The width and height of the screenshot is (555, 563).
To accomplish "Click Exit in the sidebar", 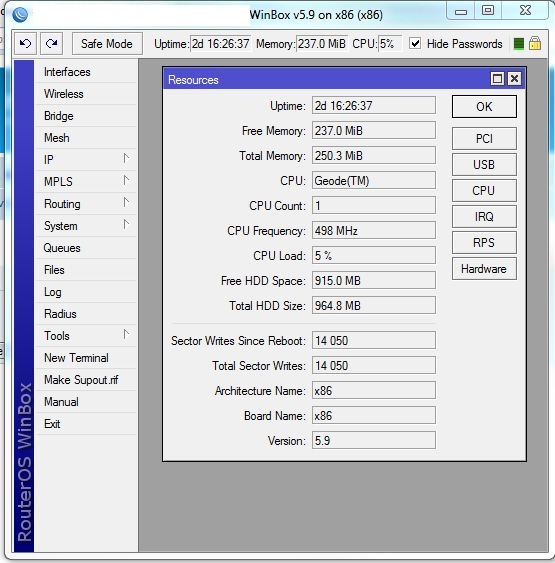I will tap(86, 424).
